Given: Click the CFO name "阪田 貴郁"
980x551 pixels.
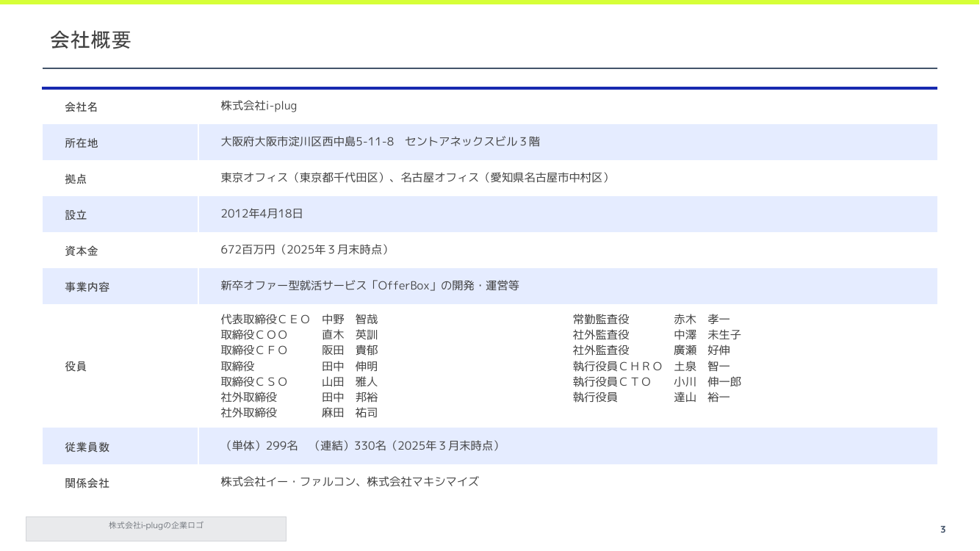Looking at the screenshot, I should pos(350,350).
